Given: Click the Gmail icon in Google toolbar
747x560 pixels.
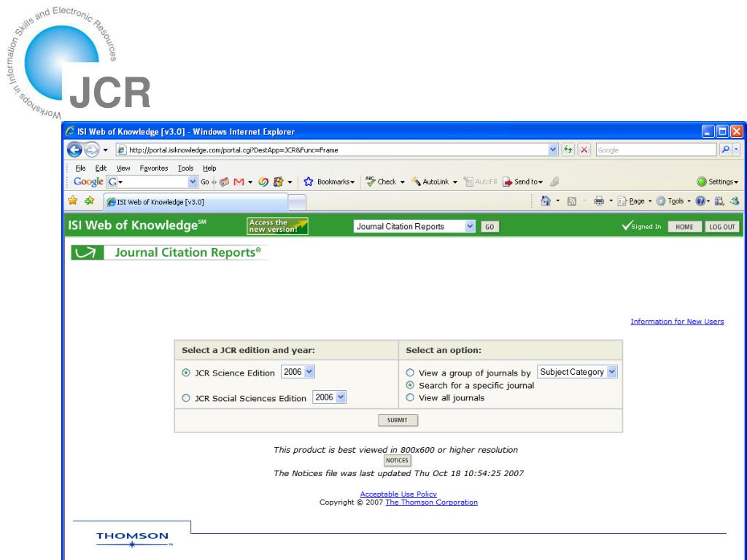Looking at the screenshot, I should point(239,182).
